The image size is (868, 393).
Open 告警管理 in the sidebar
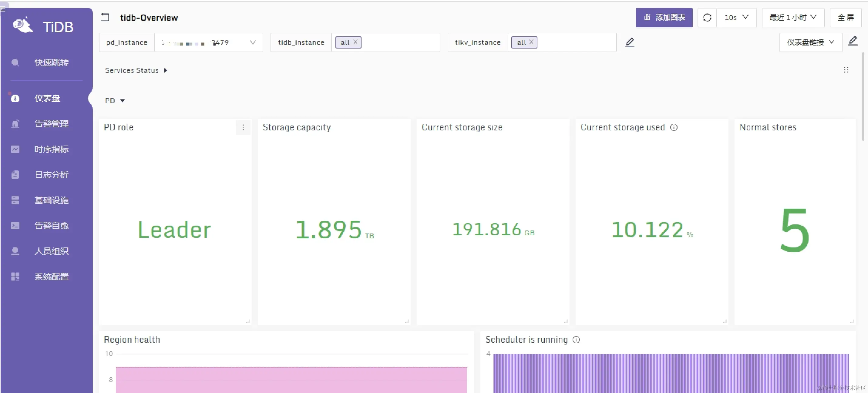pyautogui.click(x=51, y=124)
